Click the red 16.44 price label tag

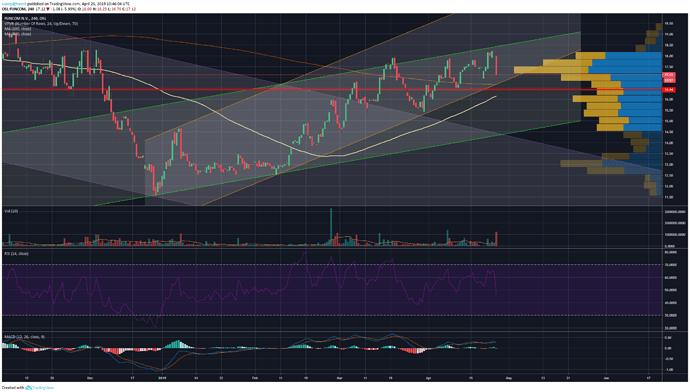point(669,90)
